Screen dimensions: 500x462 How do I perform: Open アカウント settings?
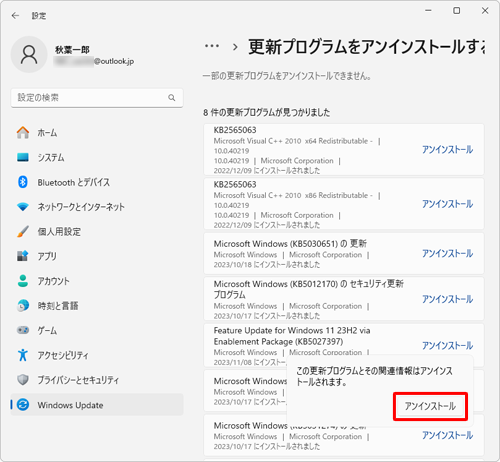(x=97, y=281)
